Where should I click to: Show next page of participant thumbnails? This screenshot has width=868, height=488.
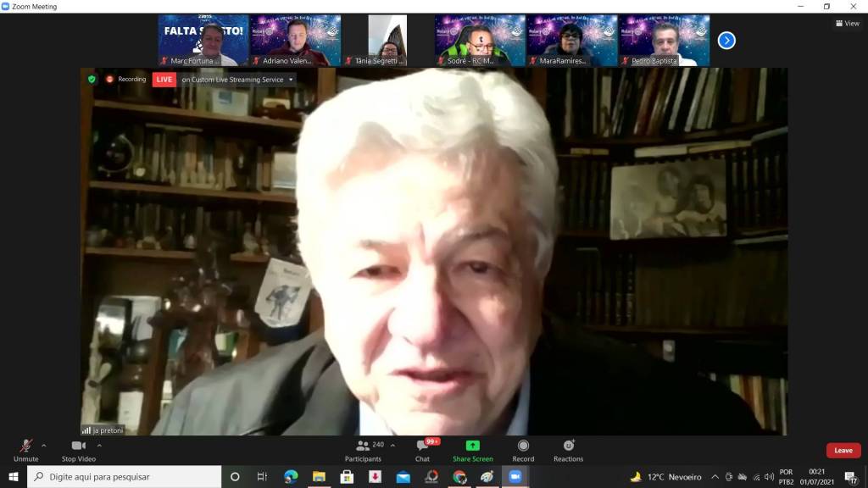pos(726,40)
